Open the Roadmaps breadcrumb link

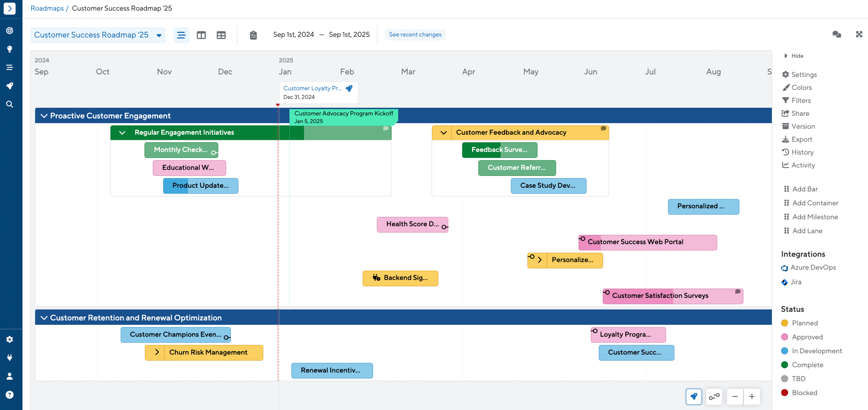tap(47, 8)
